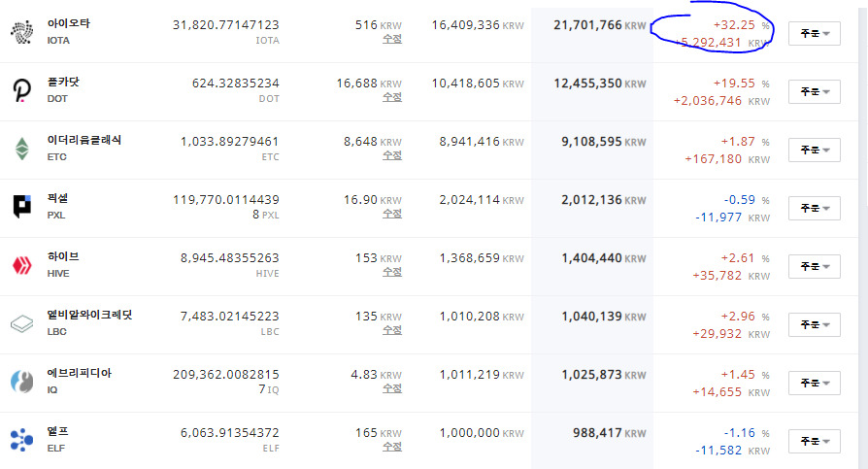This screenshot has width=868, height=469.
Task: Click the purchase amount 2,024,114 KRW
Action: (482, 200)
